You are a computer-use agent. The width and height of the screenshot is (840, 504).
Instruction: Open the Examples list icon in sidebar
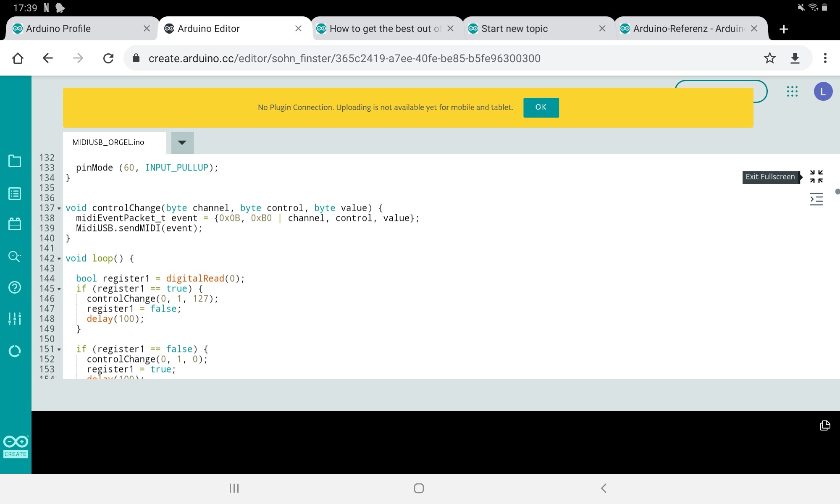tap(15, 194)
